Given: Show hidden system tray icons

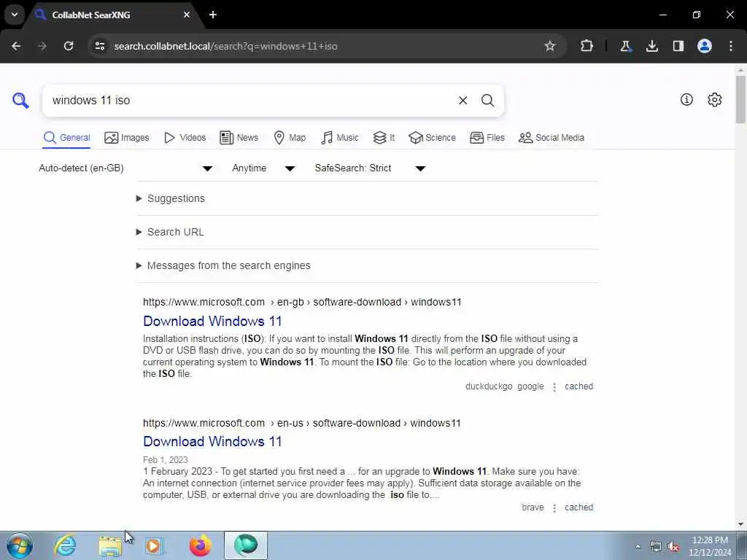Looking at the screenshot, I should tap(638, 546).
